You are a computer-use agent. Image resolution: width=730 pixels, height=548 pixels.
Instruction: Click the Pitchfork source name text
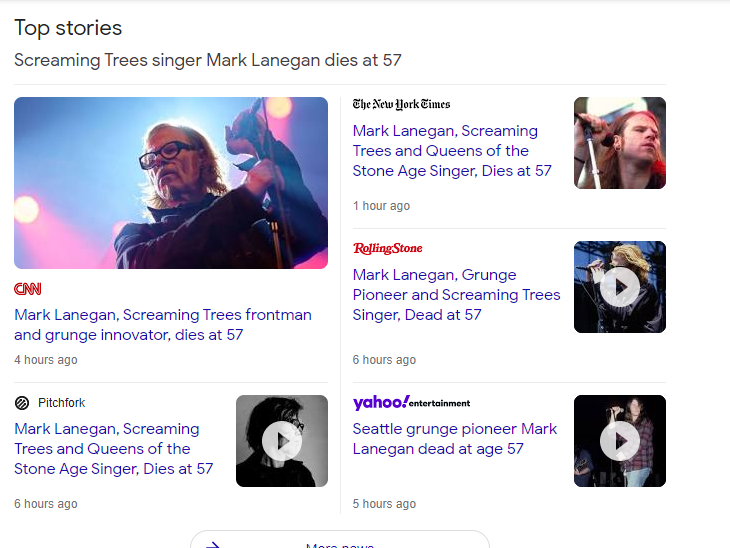pos(61,403)
